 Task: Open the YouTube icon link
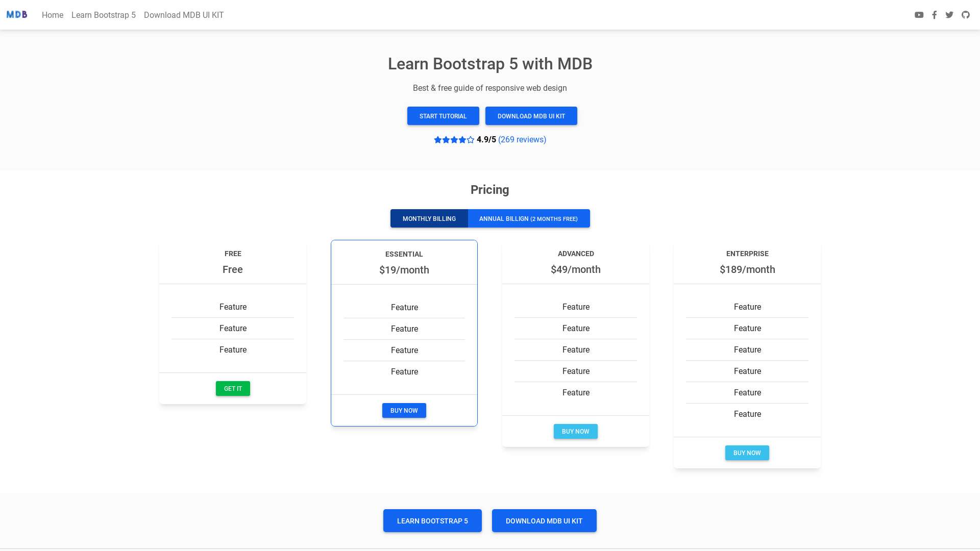(919, 15)
